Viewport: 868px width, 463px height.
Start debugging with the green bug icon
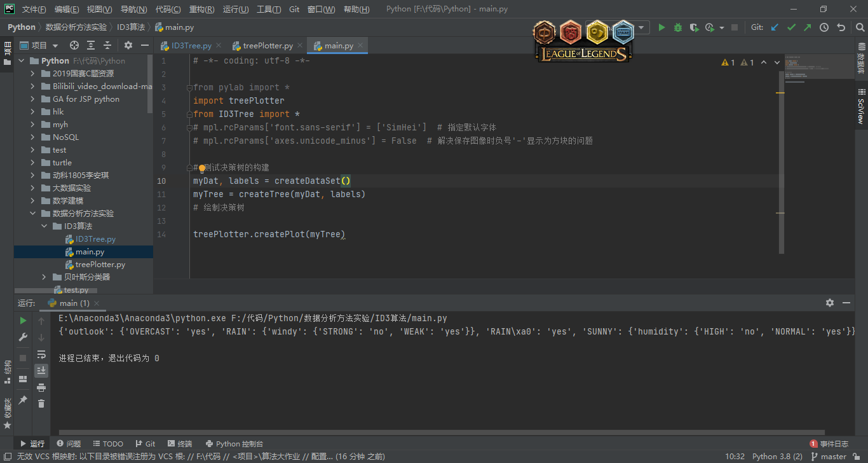[678, 27]
